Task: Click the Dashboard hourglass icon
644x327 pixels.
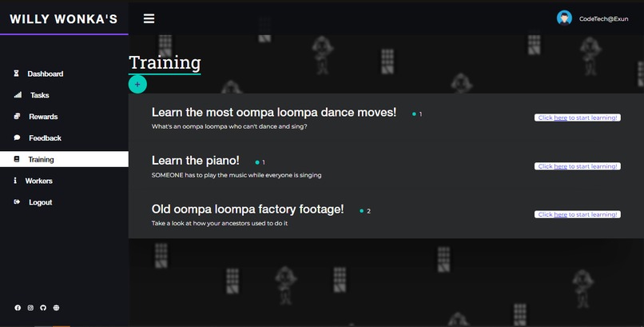Action: (17, 74)
